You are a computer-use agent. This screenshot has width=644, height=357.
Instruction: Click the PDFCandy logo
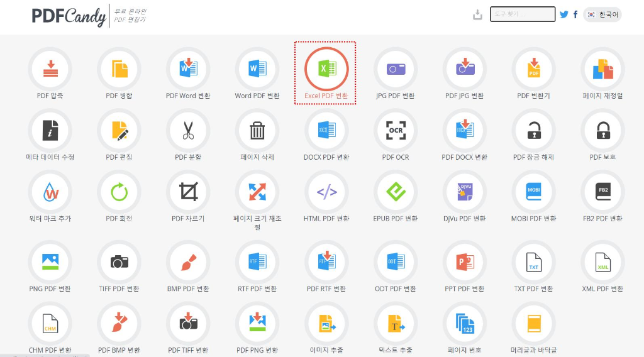(x=69, y=16)
